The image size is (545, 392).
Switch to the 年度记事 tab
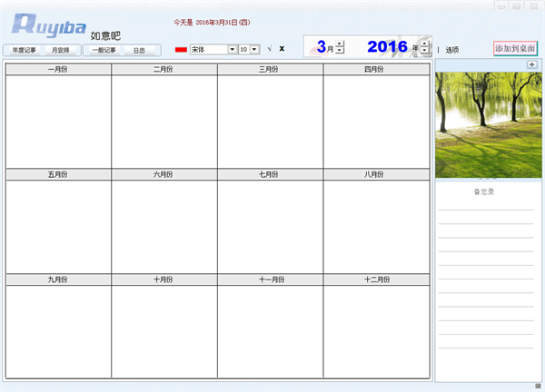(25, 50)
